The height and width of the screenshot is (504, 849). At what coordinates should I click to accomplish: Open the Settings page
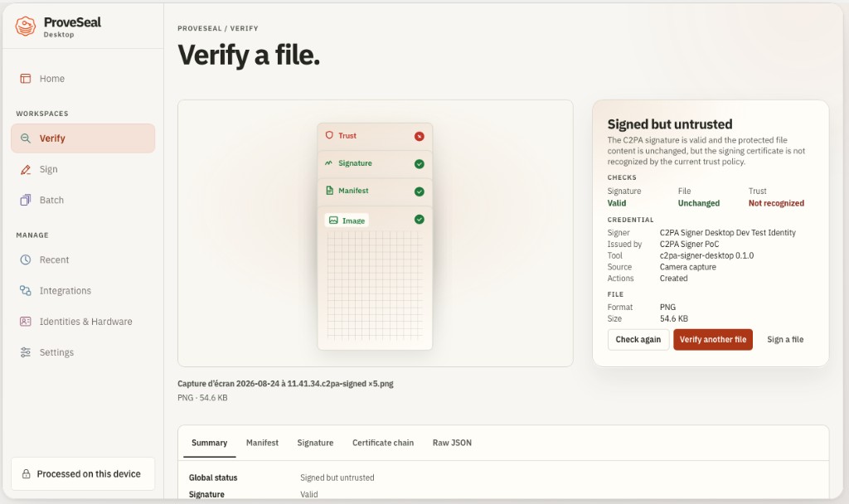point(83,351)
